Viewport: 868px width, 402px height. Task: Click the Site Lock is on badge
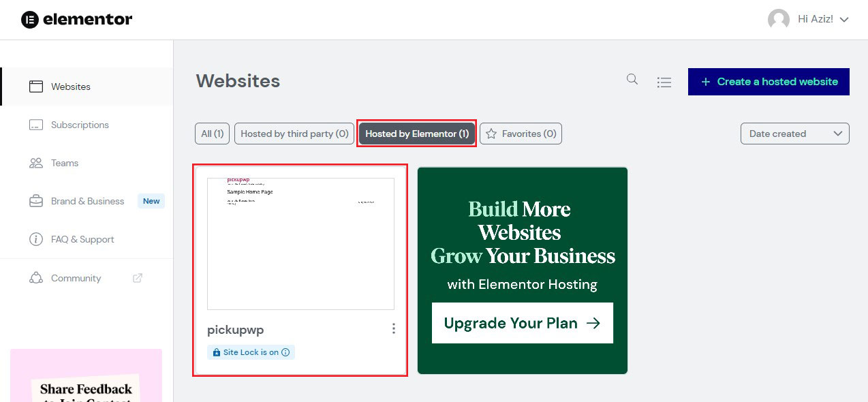coord(251,352)
